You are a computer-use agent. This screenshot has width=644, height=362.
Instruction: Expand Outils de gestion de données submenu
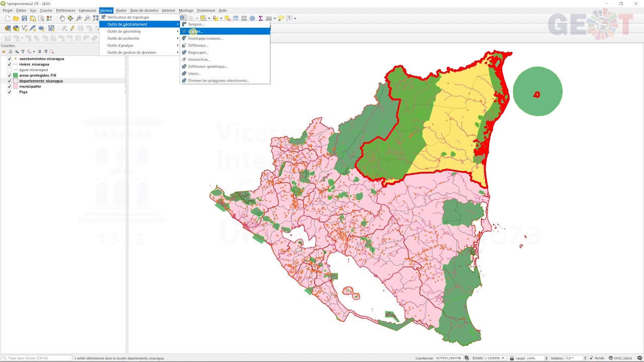[139, 52]
